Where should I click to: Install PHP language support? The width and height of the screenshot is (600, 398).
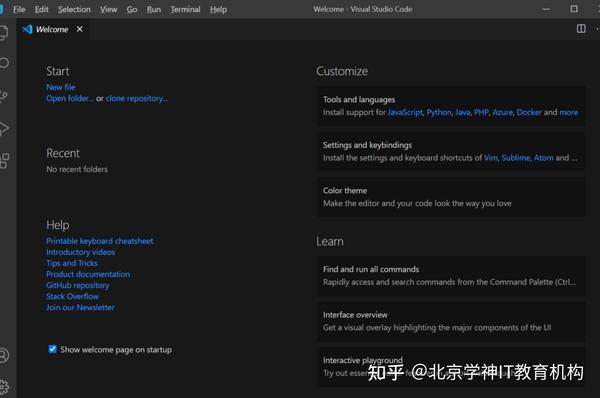pyautogui.click(x=481, y=113)
